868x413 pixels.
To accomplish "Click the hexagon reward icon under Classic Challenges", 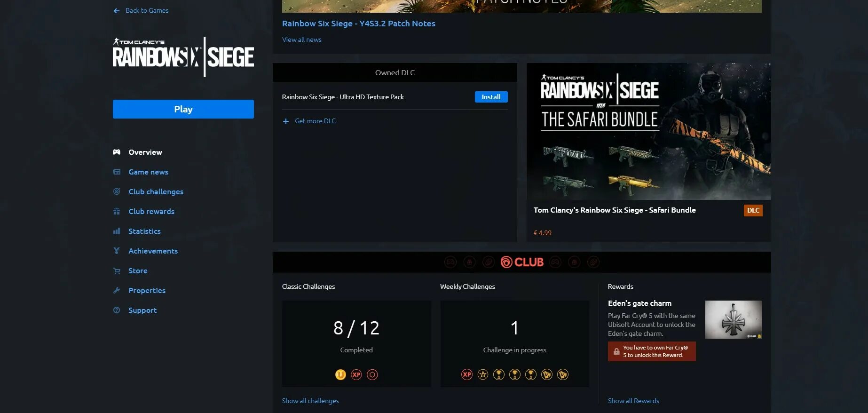I will click(x=372, y=374).
